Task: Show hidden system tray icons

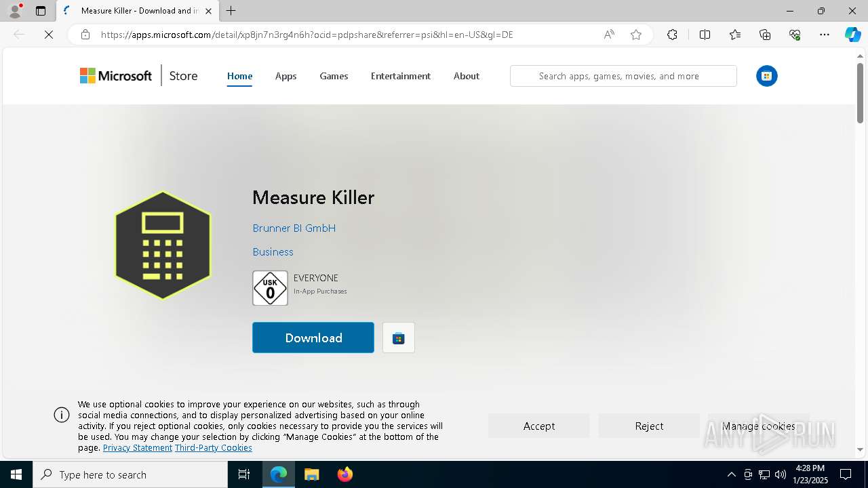Action: [x=731, y=474]
